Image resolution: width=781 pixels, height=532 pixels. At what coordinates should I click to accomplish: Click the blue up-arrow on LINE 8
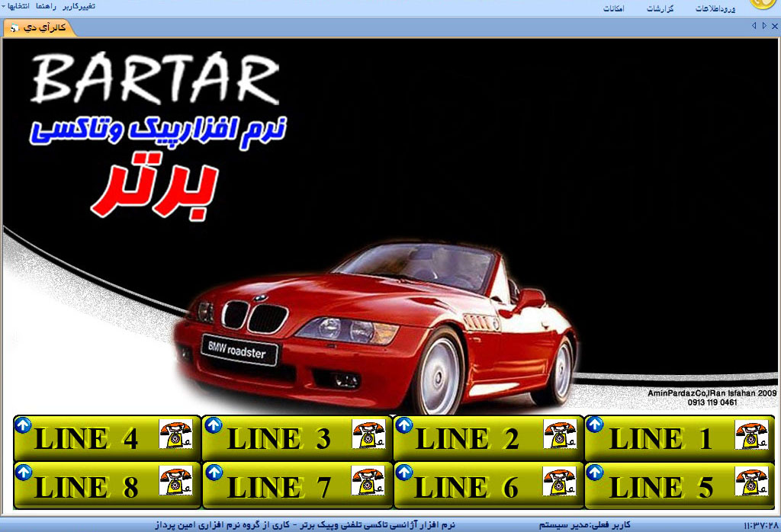pos(23,471)
